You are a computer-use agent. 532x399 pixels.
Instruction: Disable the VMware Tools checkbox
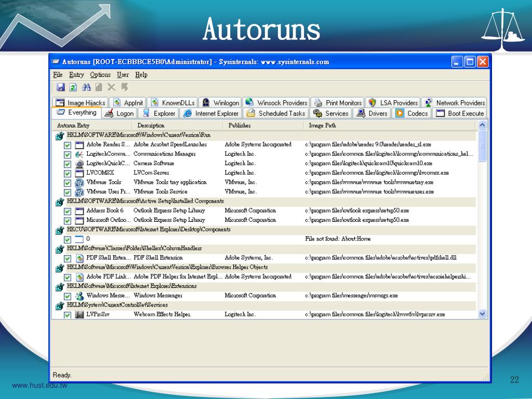point(68,183)
